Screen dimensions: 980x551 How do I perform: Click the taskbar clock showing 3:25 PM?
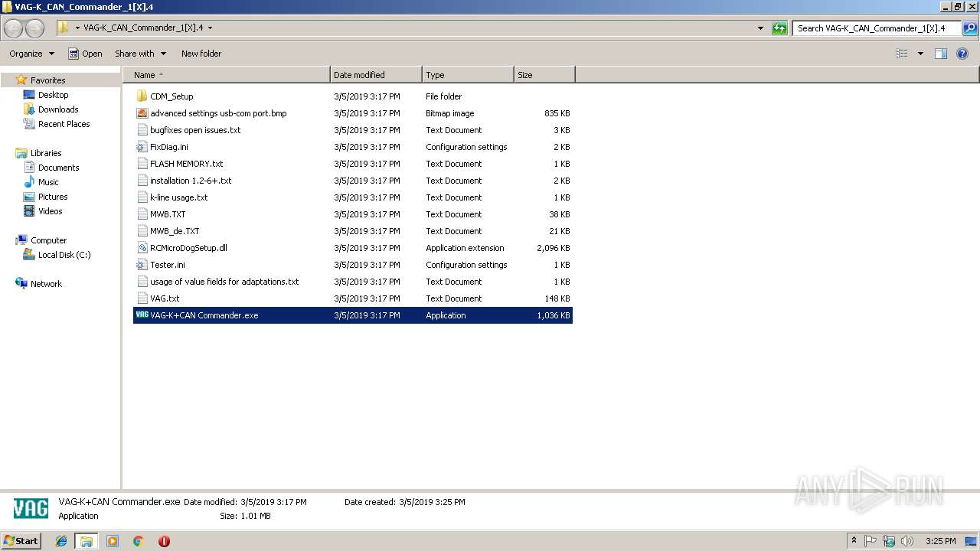(x=940, y=541)
